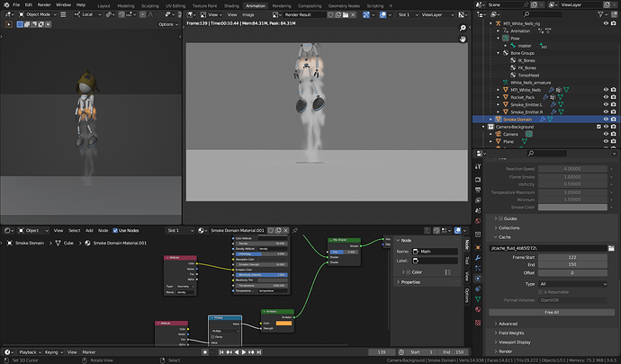
Task: Open the Tool properties tab icon
Action: [x=478, y=166]
